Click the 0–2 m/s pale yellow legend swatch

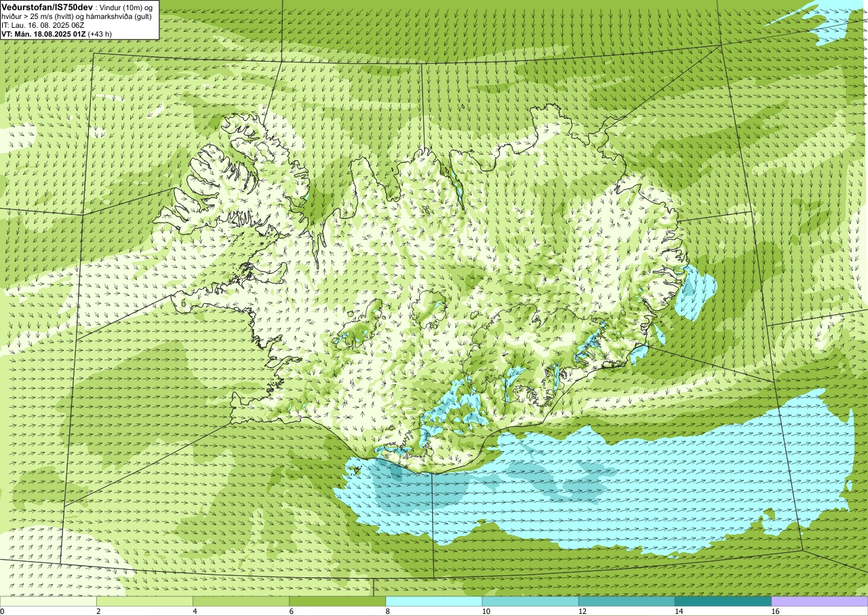pyautogui.click(x=48, y=601)
